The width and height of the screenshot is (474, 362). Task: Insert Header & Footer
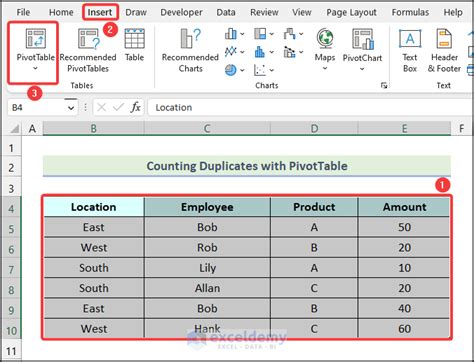(444, 50)
